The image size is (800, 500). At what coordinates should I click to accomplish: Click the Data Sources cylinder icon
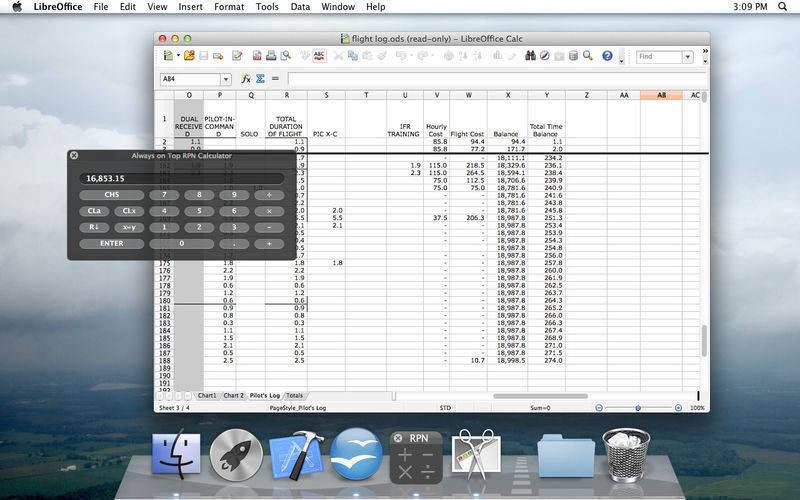[x=573, y=56]
